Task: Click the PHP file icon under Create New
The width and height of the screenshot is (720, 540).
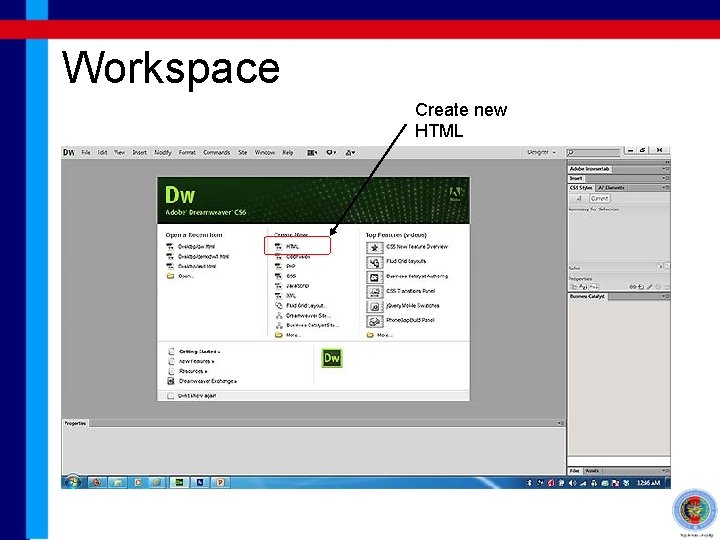Action: click(x=278, y=266)
